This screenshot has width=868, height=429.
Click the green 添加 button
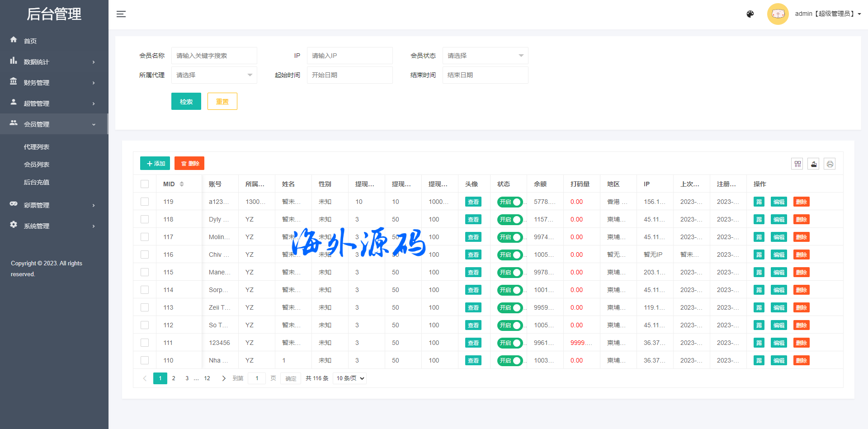[155, 163]
